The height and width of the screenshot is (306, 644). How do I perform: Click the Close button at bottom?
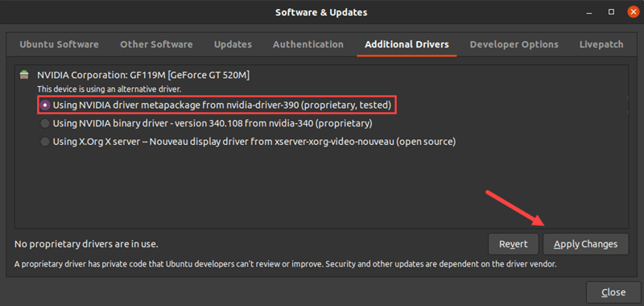(613, 292)
